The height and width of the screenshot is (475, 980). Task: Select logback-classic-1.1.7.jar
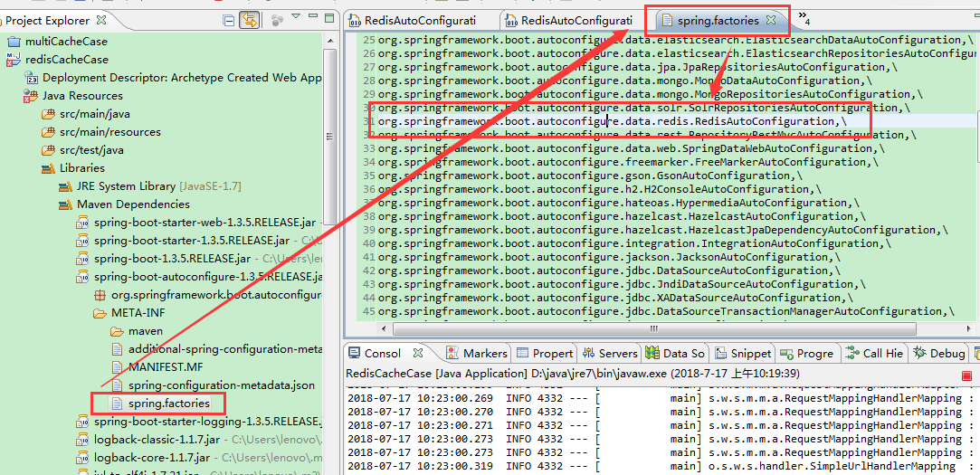(155, 440)
